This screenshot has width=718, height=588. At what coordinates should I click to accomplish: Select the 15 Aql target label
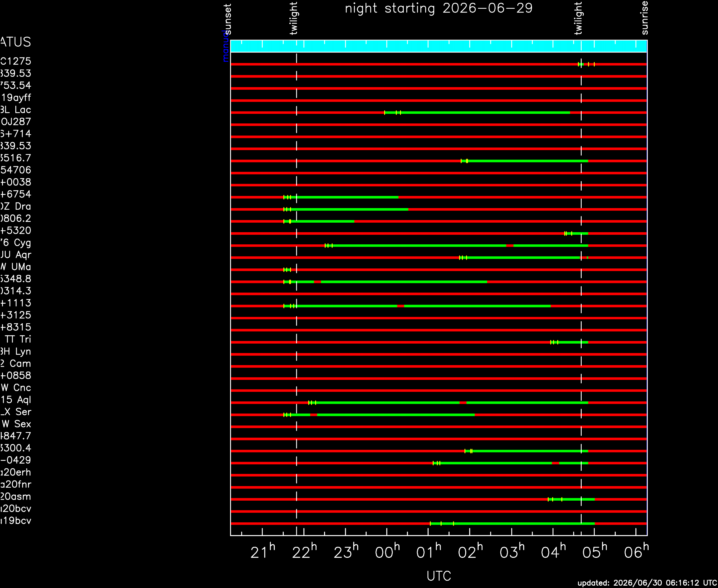click(x=16, y=400)
